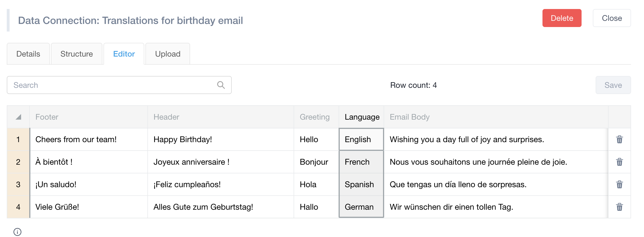644x237 pixels.
Task: Click the select-all corner triangle
Action: coord(18,117)
